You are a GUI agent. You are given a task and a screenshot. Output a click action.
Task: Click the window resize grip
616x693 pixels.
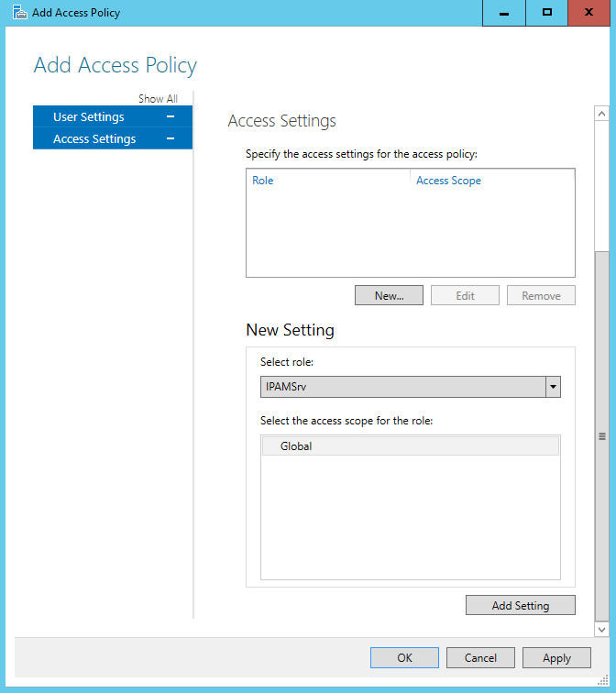pos(603,680)
